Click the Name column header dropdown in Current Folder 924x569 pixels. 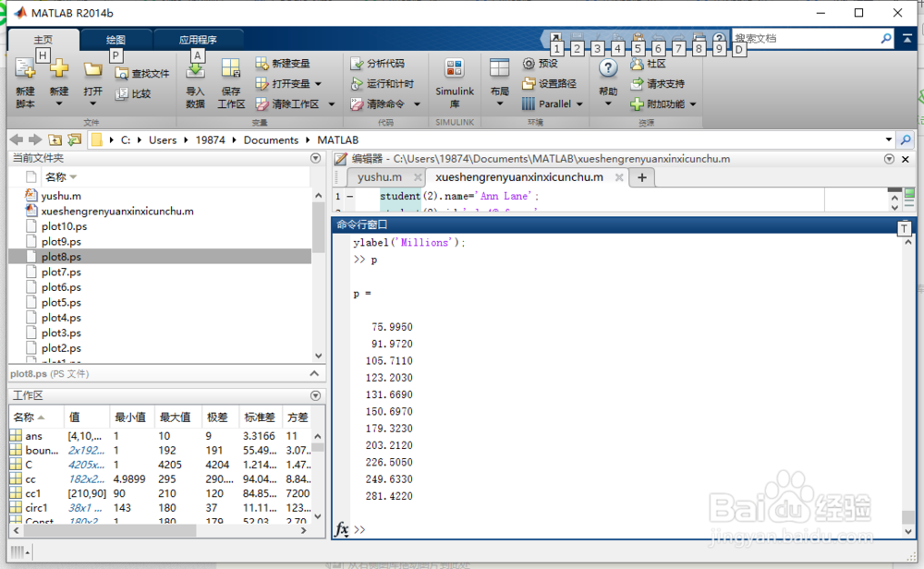[x=73, y=176]
